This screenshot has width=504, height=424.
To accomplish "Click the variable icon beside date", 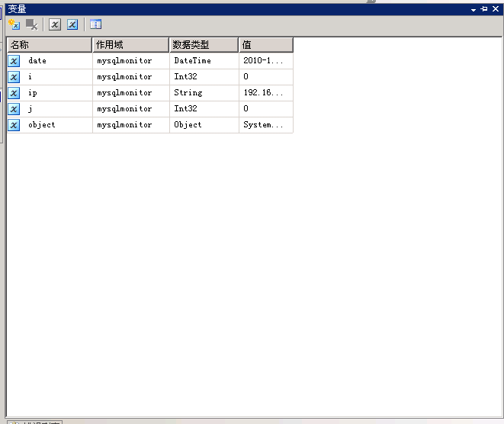I will [14, 61].
